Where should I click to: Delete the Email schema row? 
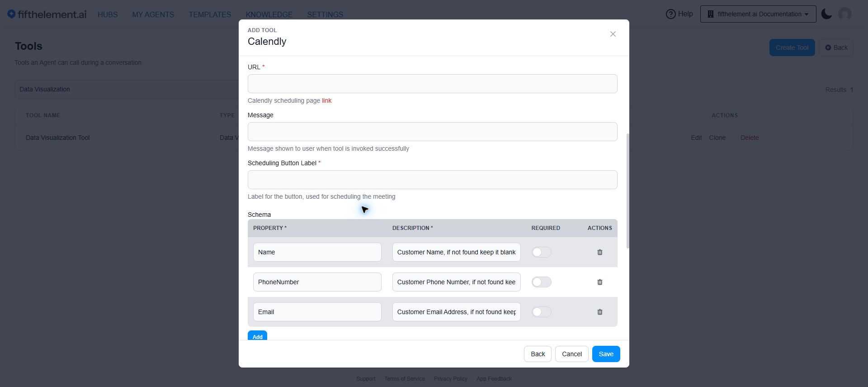tap(600, 312)
